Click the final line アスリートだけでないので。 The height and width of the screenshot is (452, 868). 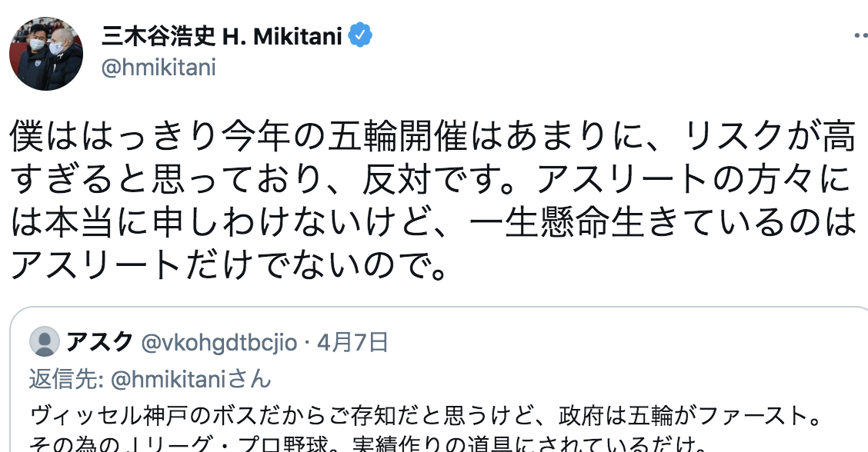[229, 265]
